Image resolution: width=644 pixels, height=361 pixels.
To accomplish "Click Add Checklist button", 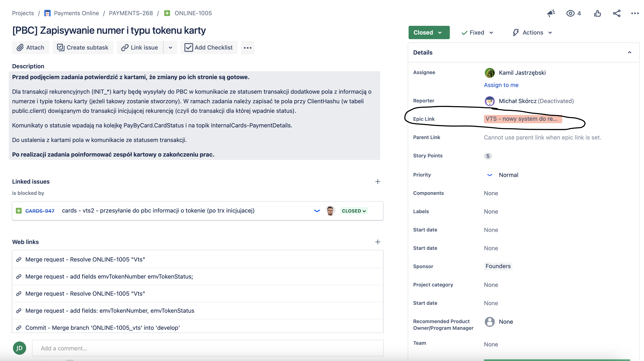I will [209, 47].
